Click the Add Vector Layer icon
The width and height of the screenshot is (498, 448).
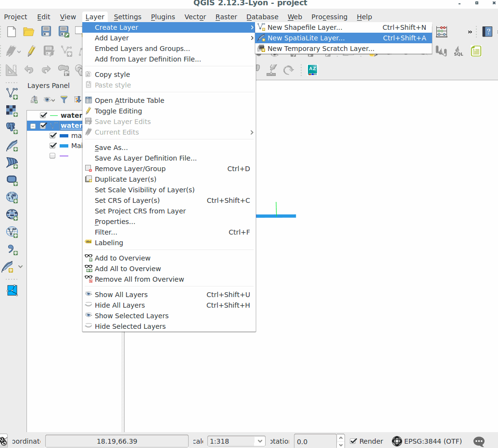(x=12, y=93)
